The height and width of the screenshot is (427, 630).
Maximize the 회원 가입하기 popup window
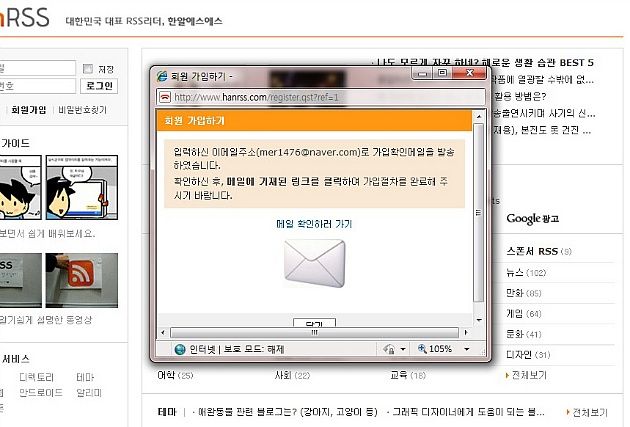442,73
